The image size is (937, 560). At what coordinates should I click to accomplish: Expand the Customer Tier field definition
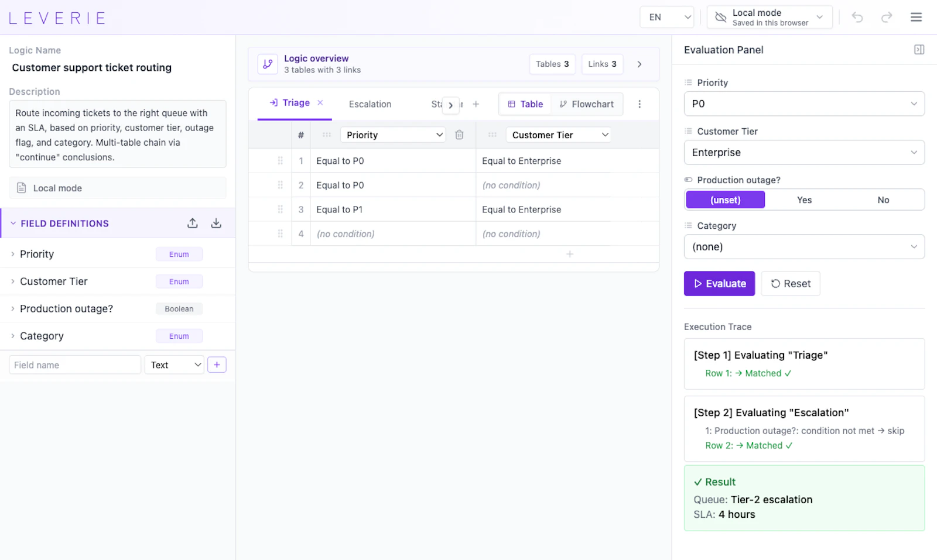(13, 281)
